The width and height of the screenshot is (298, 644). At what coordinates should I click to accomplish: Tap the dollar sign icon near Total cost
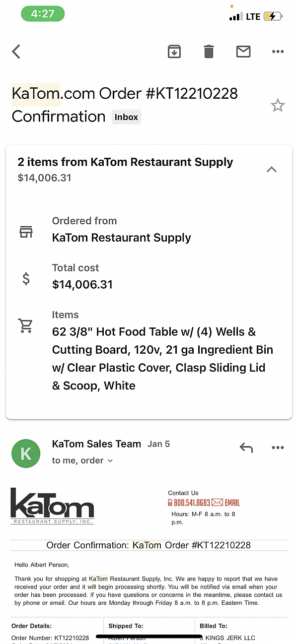click(26, 279)
